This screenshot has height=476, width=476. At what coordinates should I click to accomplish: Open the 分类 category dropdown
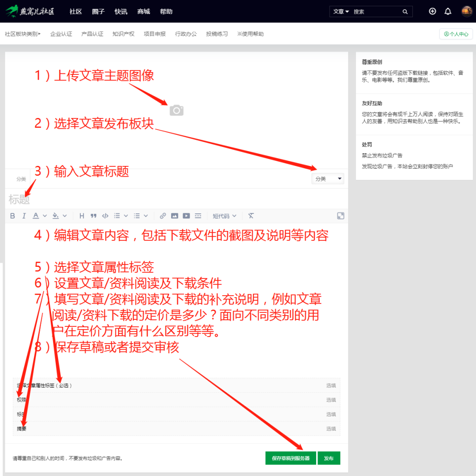(328, 178)
